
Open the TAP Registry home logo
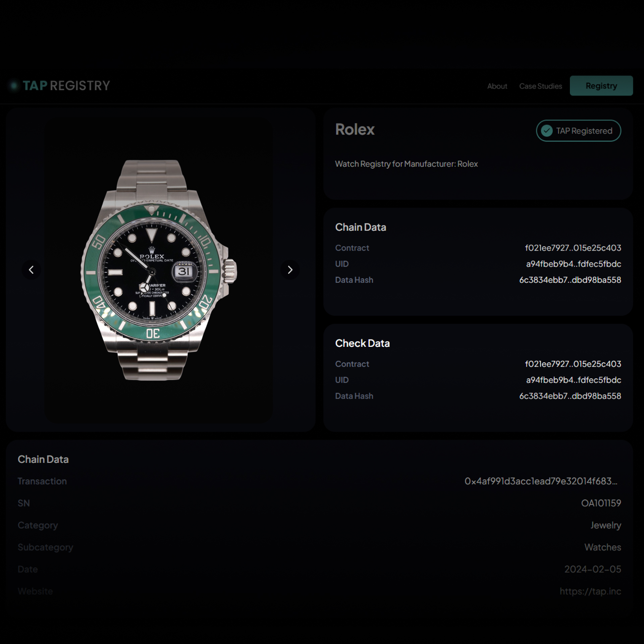click(60, 86)
